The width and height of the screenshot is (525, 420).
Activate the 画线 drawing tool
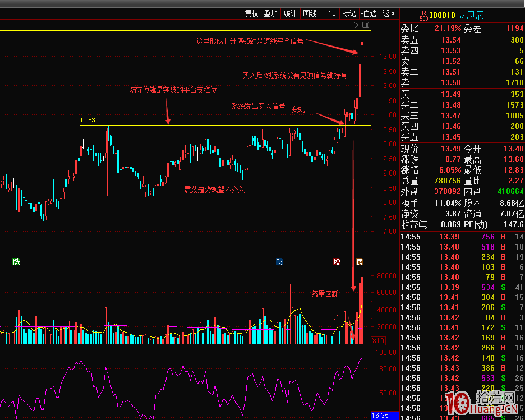click(x=310, y=13)
